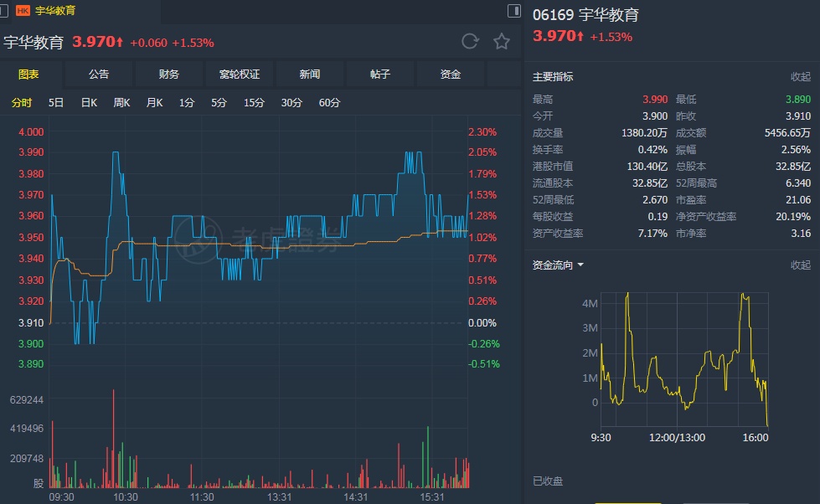Click the 629244 volume axis label
Screen dimensions: 820x504
pyautogui.click(x=27, y=400)
